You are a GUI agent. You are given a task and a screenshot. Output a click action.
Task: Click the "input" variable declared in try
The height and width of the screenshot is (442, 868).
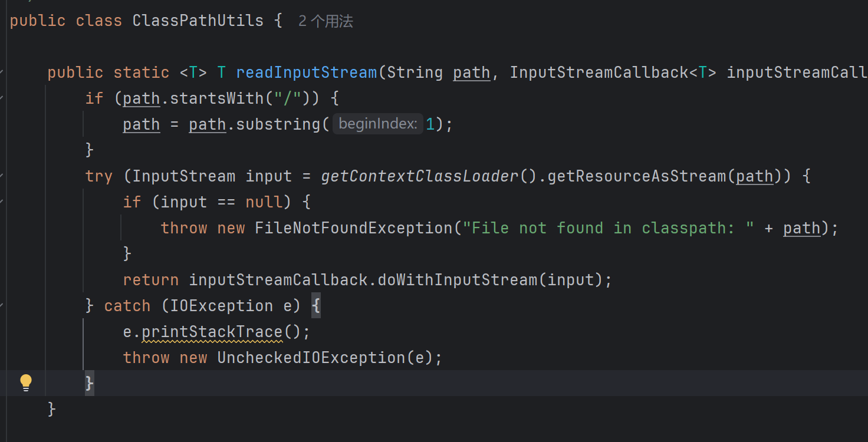[x=269, y=176]
